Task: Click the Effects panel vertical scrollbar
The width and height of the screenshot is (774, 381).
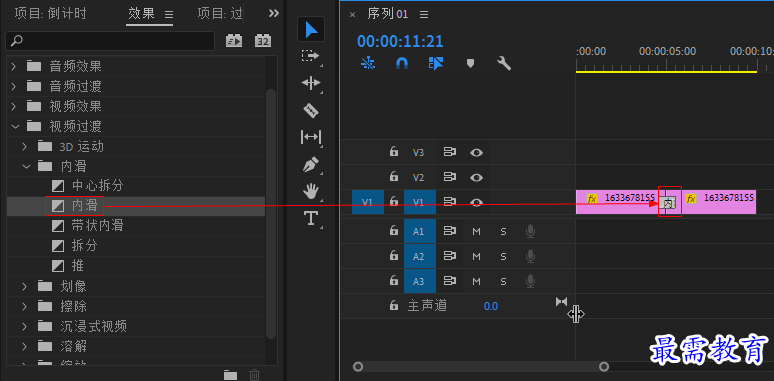Action: click(271, 214)
